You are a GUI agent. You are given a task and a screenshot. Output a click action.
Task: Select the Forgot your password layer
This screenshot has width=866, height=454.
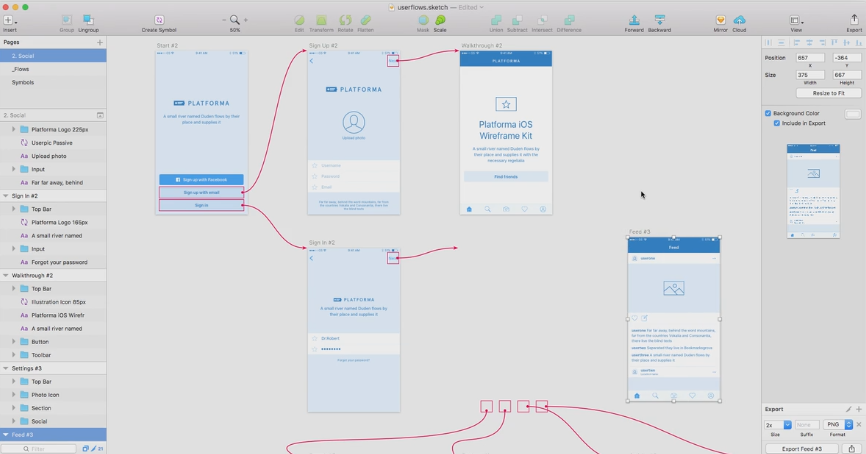coord(53,262)
